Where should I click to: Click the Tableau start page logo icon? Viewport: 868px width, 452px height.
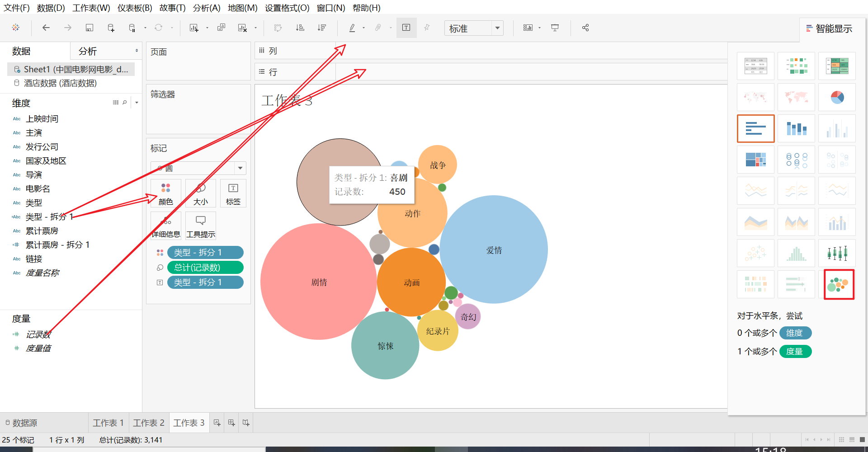click(16, 28)
